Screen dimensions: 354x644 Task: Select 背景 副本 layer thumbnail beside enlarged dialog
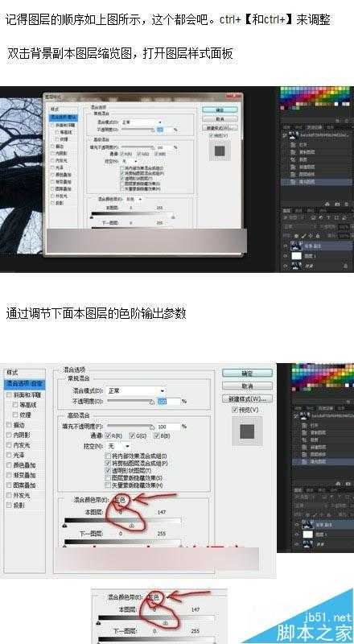tap(307, 526)
